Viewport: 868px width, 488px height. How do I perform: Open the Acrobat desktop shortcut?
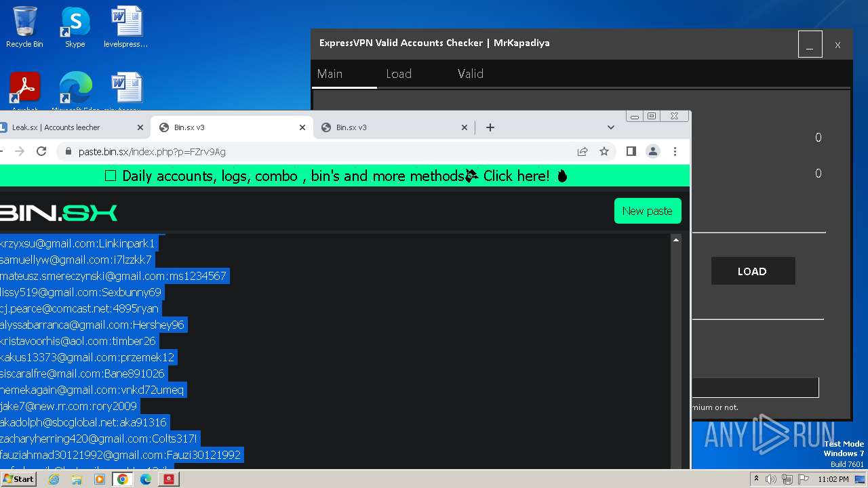click(x=24, y=91)
